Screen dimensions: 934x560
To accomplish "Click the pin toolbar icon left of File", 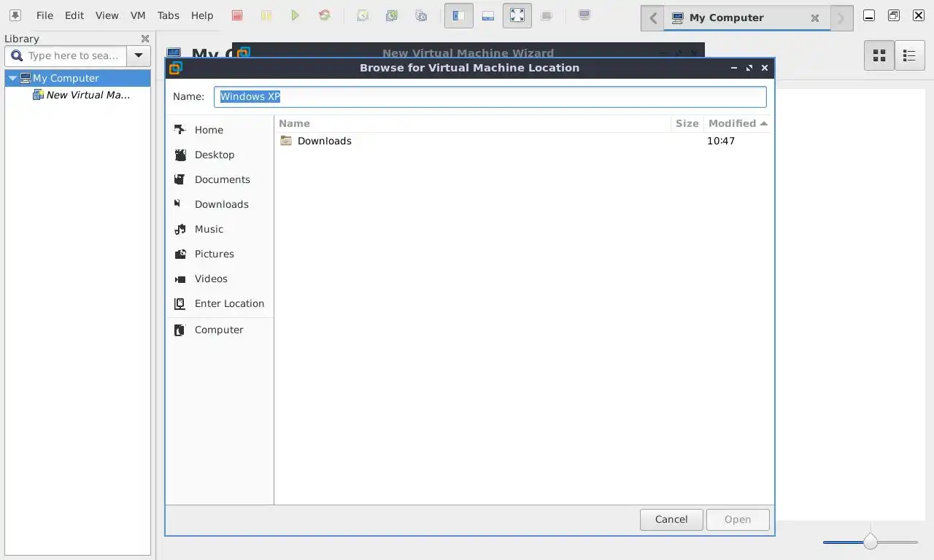I will point(15,15).
